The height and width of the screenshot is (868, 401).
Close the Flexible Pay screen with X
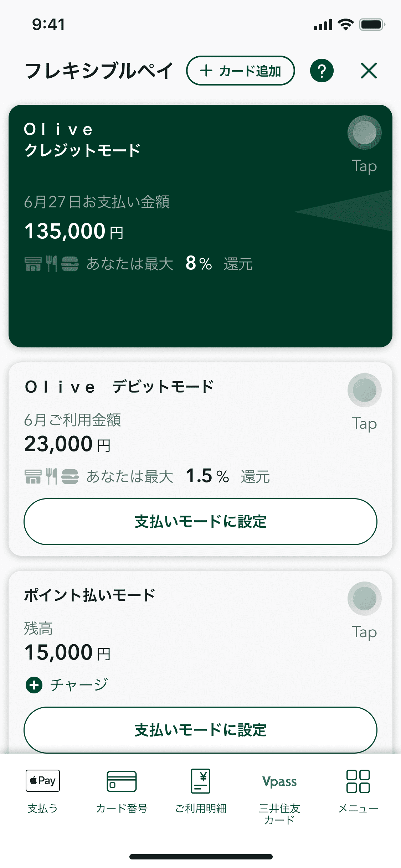[x=369, y=71]
